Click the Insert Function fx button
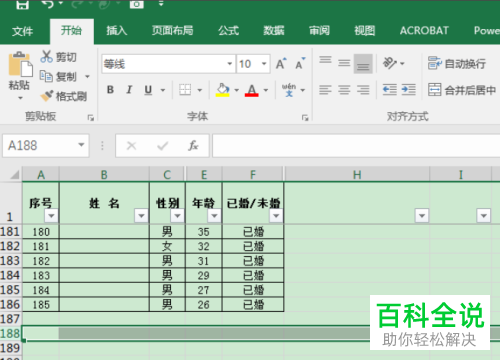The height and width of the screenshot is (360, 500). point(193,145)
